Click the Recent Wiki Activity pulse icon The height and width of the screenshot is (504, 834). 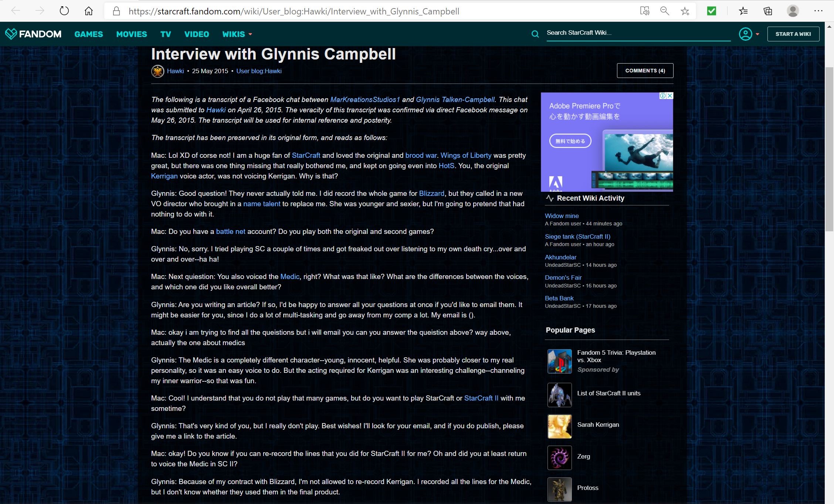tap(550, 198)
